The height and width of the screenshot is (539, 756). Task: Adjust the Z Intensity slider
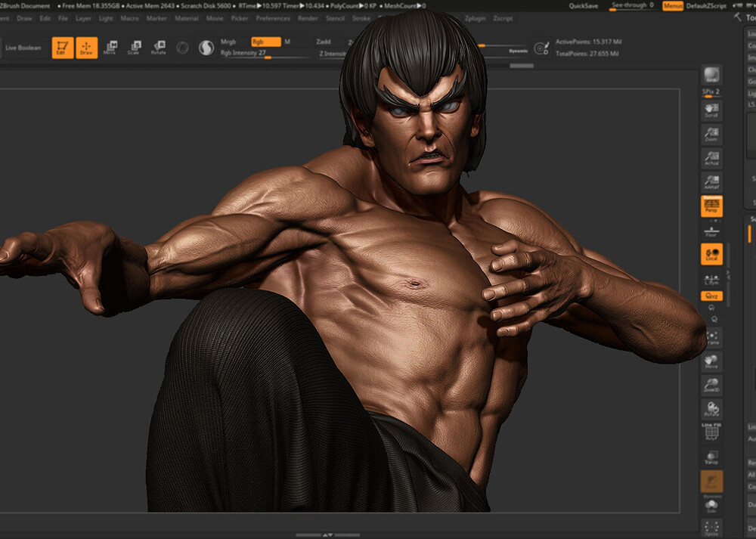pyautogui.click(x=333, y=54)
